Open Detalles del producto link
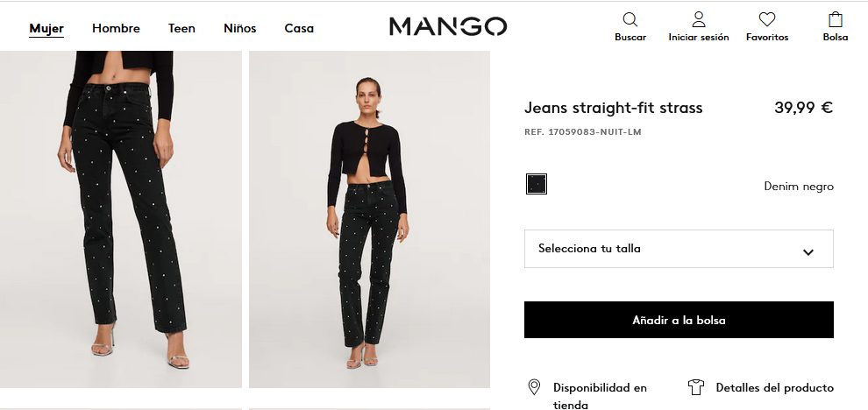868x410 pixels. pos(774,388)
